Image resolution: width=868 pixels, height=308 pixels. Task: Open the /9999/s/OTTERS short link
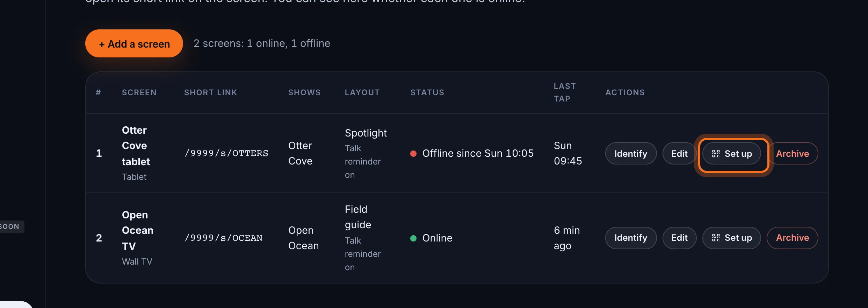coord(226,153)
